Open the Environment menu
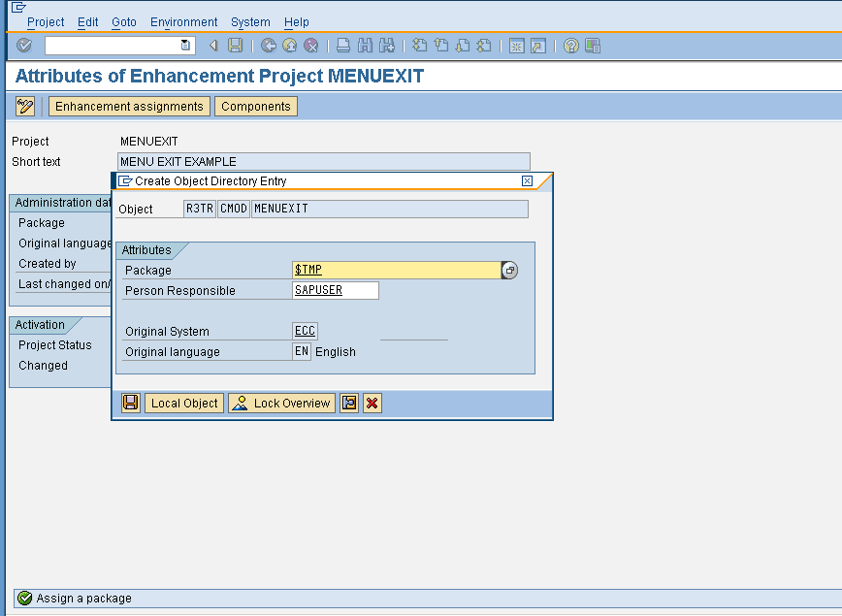 183,21
